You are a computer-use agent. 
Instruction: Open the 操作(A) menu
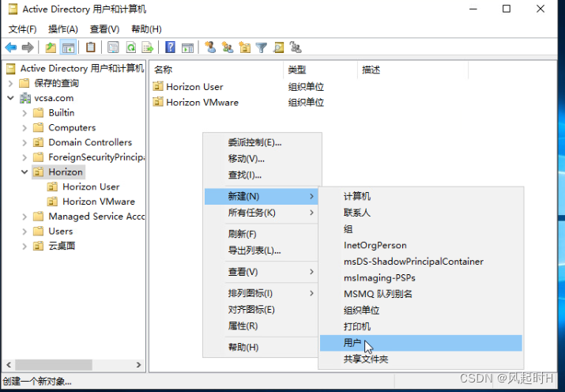[x=63, y=28]
